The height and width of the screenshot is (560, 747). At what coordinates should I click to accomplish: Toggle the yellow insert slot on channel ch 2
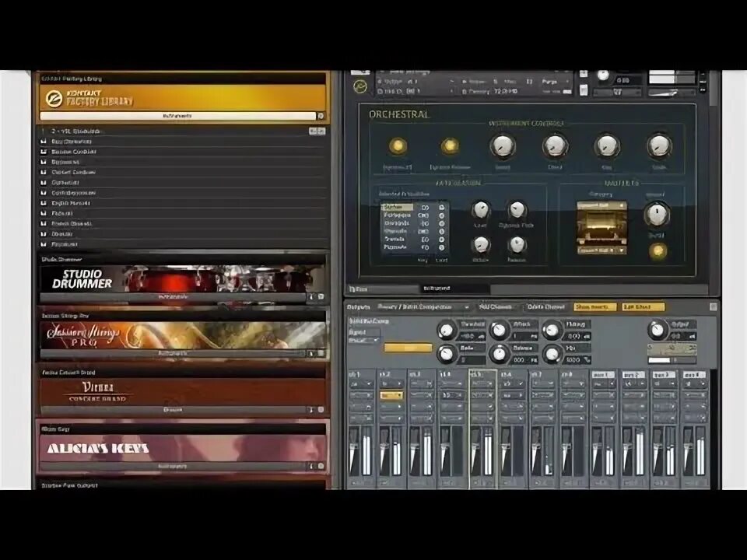point(391,395)
